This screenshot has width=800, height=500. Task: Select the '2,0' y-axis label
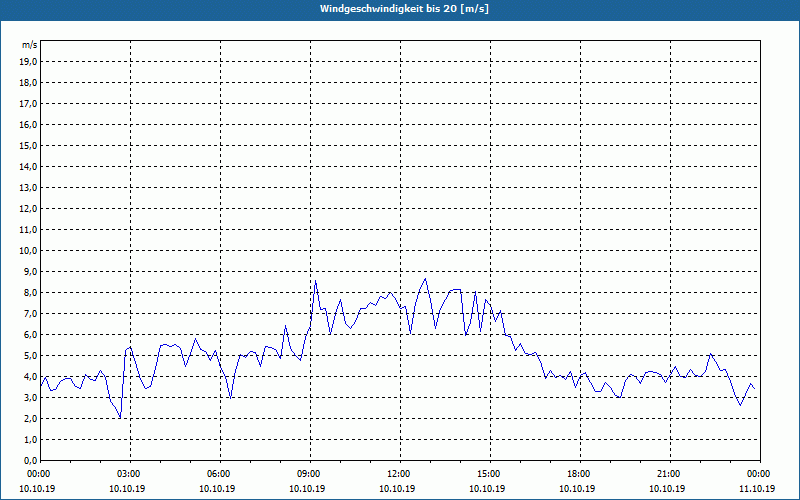30,418
